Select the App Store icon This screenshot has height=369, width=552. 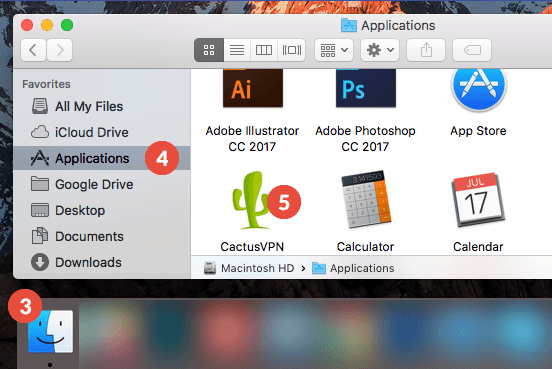478,89
